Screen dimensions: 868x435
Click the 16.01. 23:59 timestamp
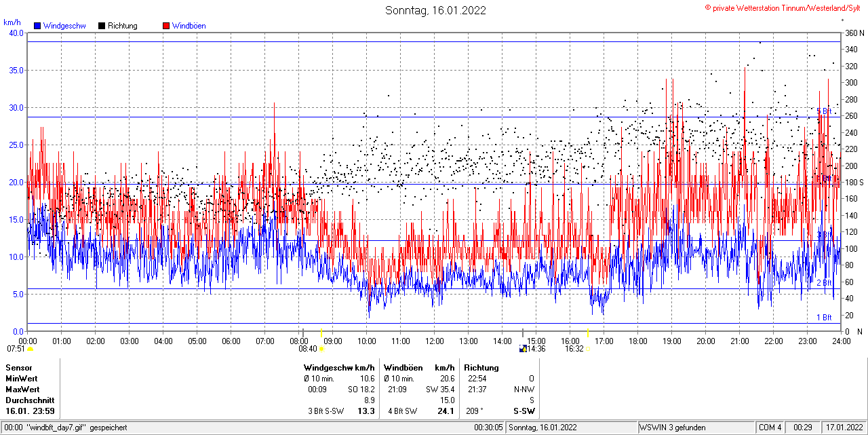(x=31, y=411)
